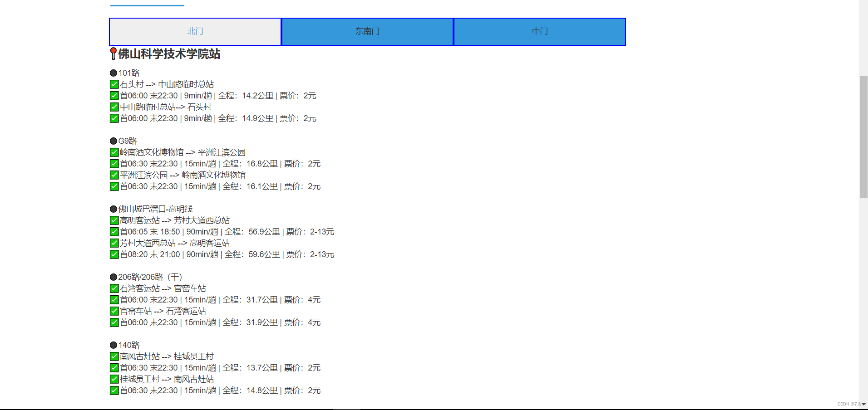Click the schedule line showing 全程:31.7公里

(x=220, y=300)
